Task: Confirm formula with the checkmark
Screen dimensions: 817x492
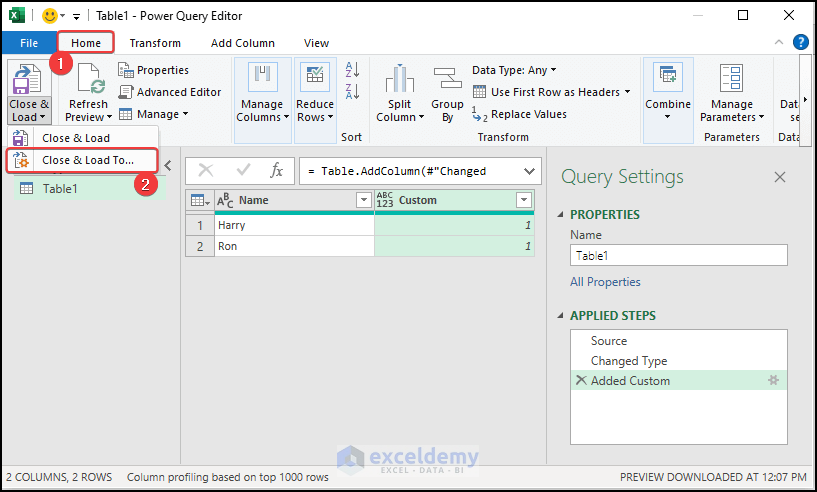Action: click(x=243, y=170)
